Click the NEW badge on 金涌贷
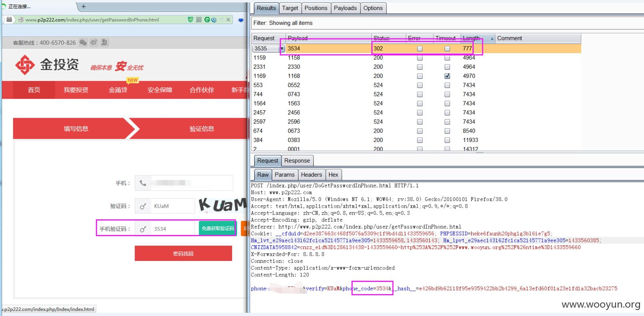Viewport: 644px width, 316px height. point(133,80)
